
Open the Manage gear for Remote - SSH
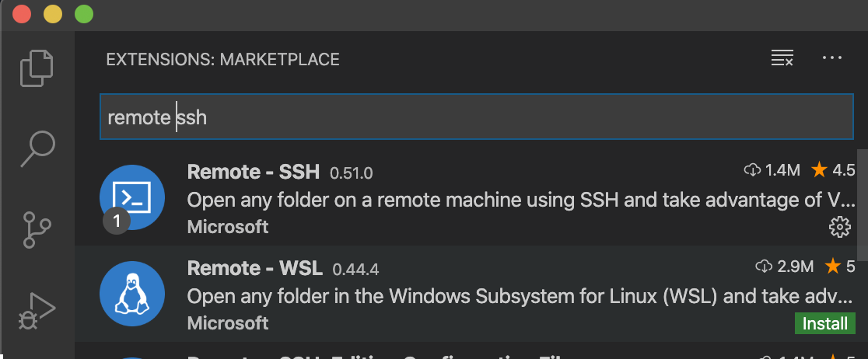(839, 226)
